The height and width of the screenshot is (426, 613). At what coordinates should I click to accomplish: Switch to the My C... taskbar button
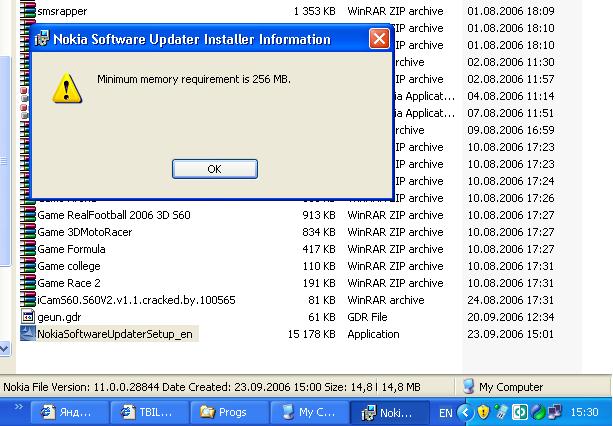coord(309,412)
